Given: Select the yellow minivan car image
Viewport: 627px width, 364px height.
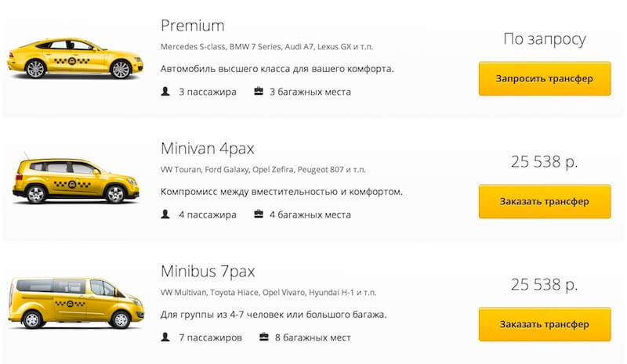Looking at the screenshot, I should [76, 179].
